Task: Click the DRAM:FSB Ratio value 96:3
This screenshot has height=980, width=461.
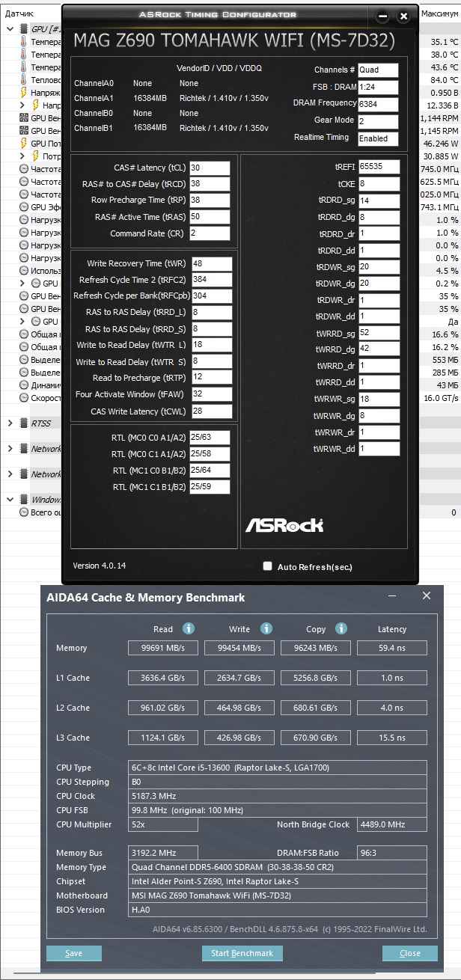Action: [392, 853]
